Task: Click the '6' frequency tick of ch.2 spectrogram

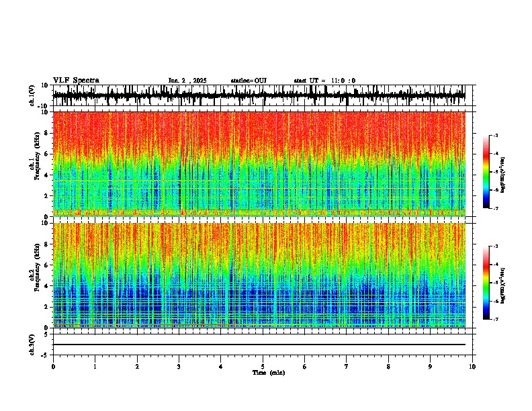Action: click(x=47, y=265)
